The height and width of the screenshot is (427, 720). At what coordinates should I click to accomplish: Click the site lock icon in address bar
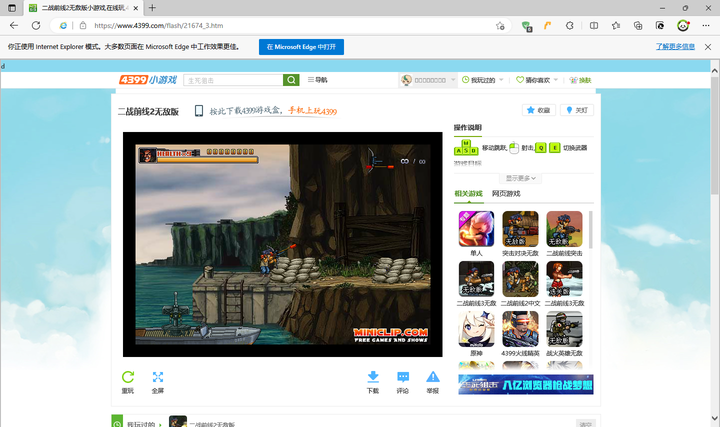pyautogui.click(x=83, y=26)
